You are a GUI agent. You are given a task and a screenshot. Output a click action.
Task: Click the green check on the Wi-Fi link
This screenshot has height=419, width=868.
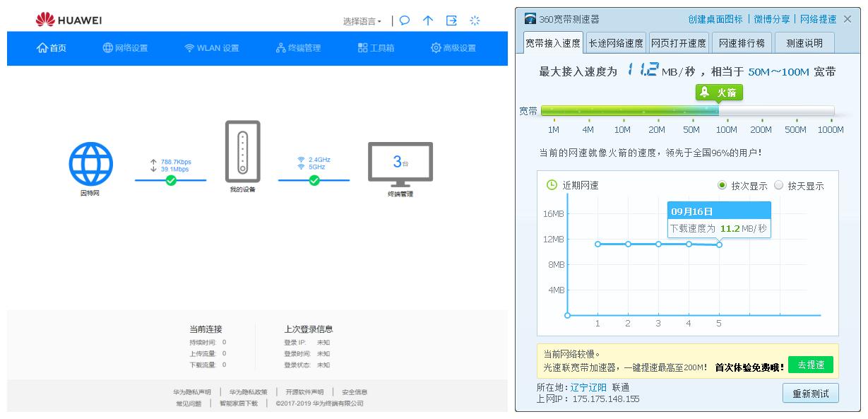coord(314,180)
